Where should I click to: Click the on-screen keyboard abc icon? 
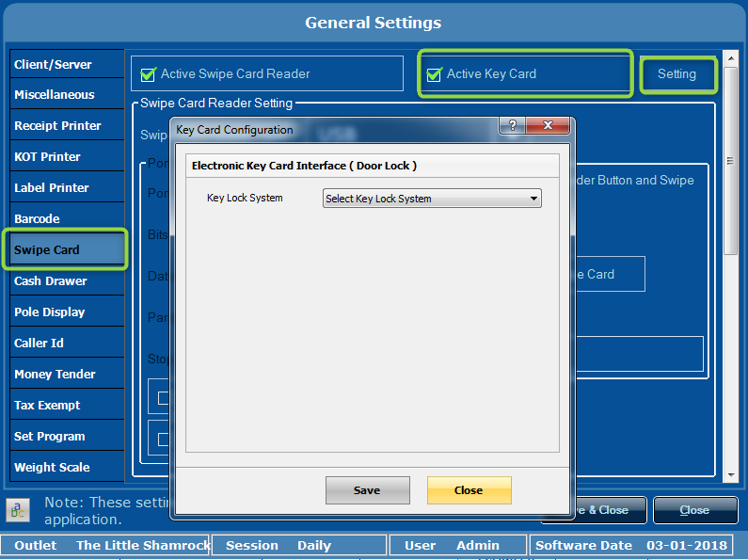pyautogui.click(x=18, y=510)
